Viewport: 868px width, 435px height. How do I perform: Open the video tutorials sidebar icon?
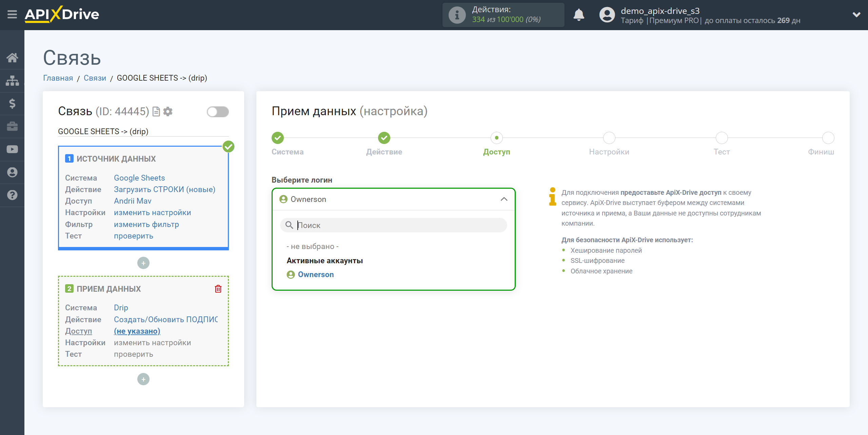click(12, 149)
